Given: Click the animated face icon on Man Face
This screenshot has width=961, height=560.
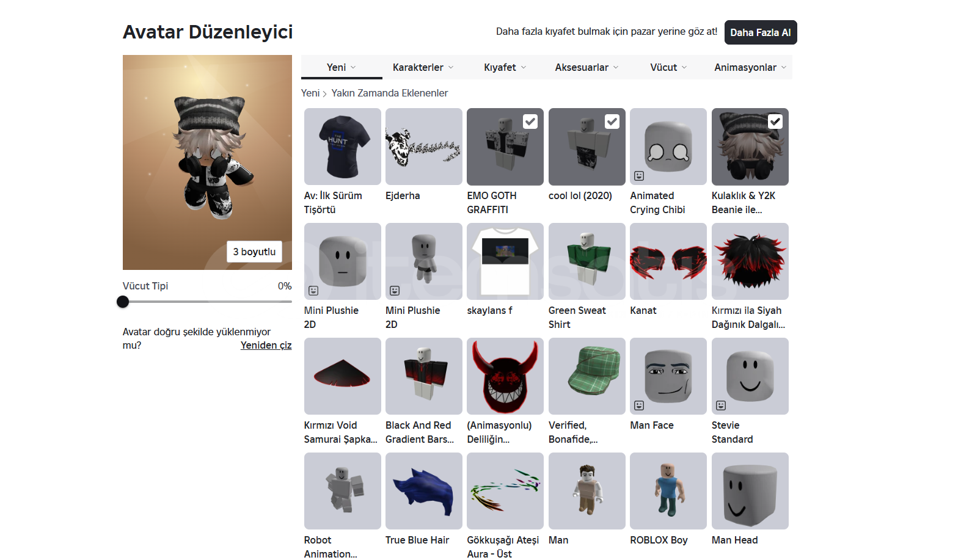Looking at the screenshot, I should click(x=639, y=405).
